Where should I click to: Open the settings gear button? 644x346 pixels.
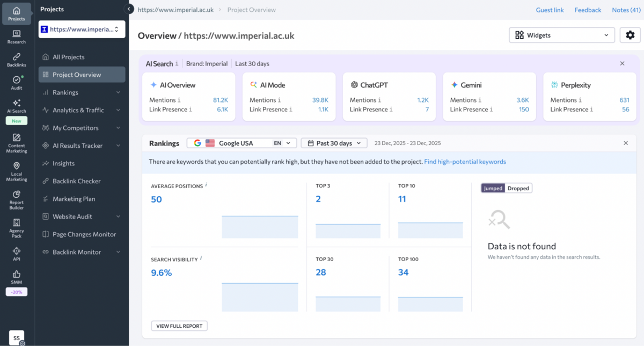(630, 35)
